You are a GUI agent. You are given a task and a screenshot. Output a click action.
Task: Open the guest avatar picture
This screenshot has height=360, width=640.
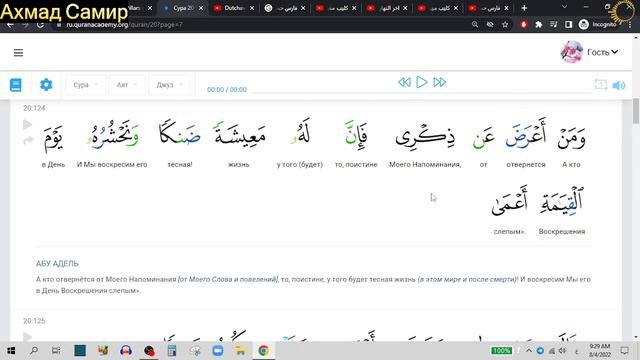[x=571, y=52]
